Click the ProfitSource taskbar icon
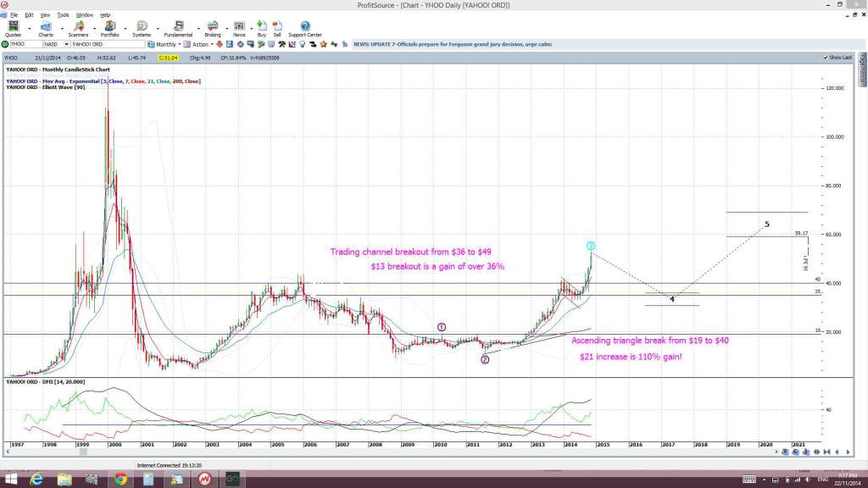 204,480
